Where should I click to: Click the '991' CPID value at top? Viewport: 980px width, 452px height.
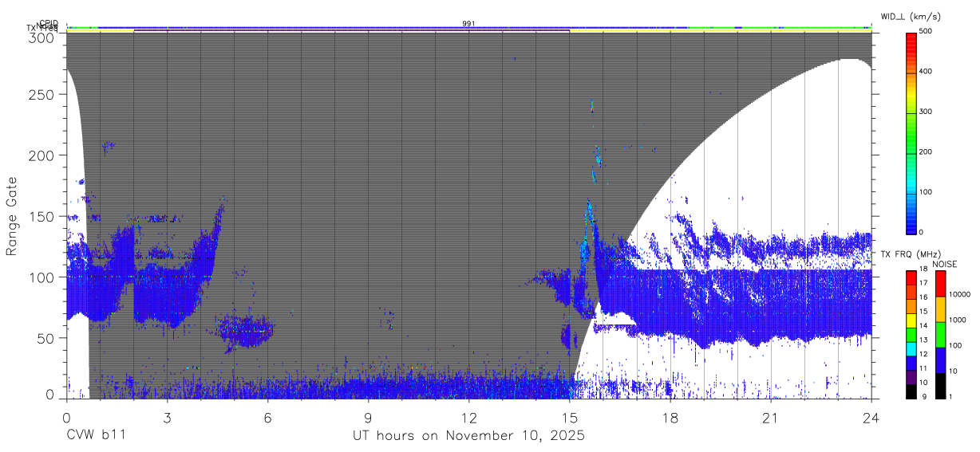468,24
